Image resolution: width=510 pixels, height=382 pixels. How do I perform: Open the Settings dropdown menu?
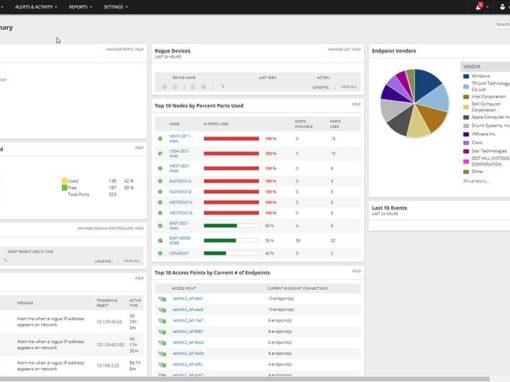(x=115, y=7)
